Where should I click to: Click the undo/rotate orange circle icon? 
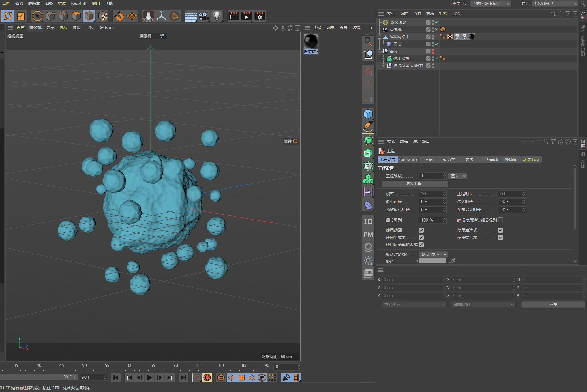(x=8, y=16)
